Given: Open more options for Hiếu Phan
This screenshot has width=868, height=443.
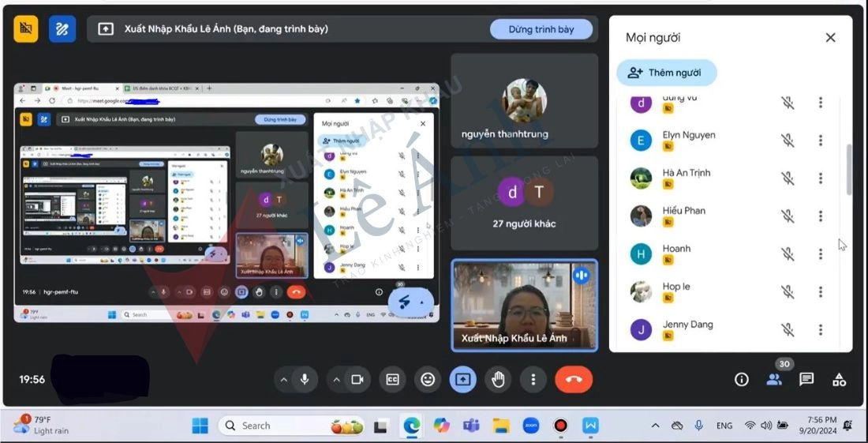Looking at the screenshot, I should point(821,216).
